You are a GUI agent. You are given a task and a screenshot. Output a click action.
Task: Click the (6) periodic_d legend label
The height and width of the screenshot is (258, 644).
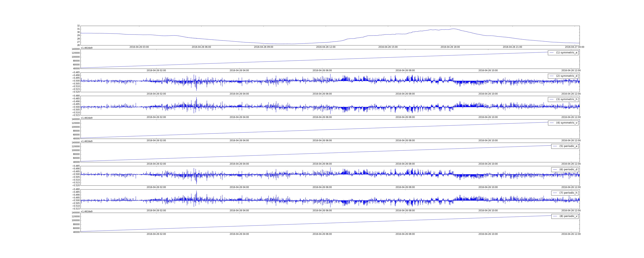click(568, 170)
